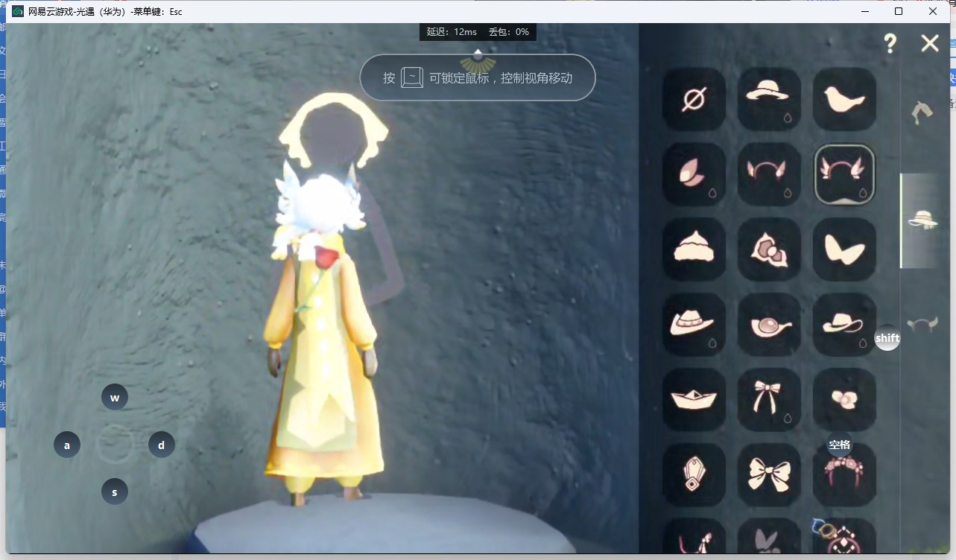Open the hat category tab
The height and width of the screenshot is (560, 956).
(922, 220)
